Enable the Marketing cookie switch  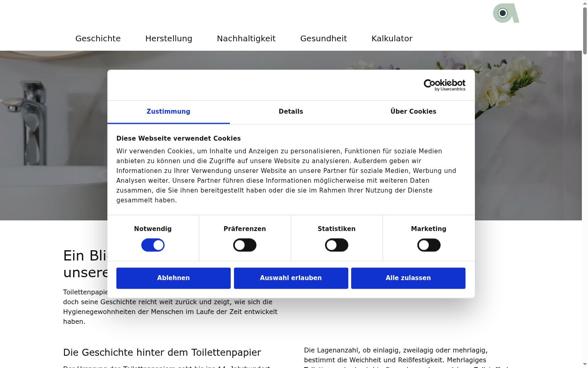(429, 245)
